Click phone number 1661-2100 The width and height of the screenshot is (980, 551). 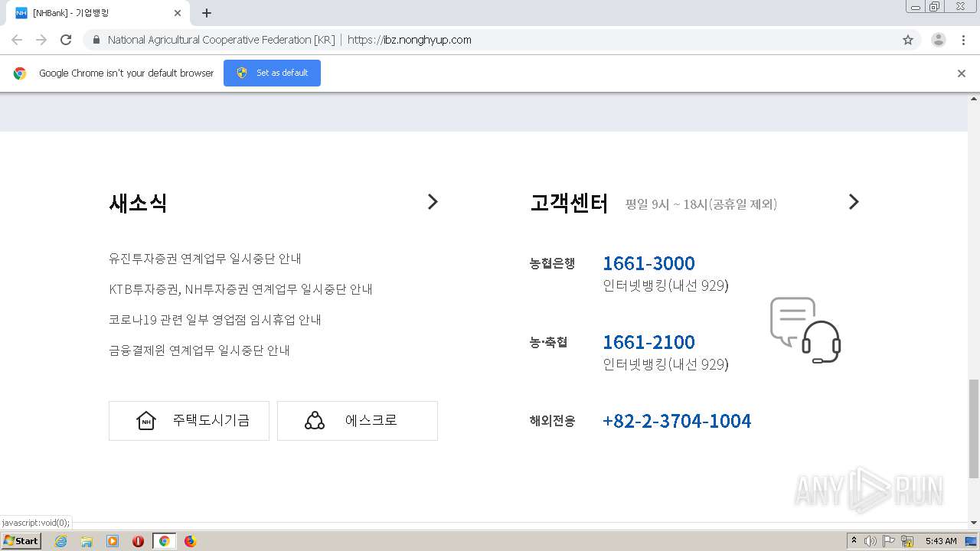pyautogui.click(x=648, y=342)
